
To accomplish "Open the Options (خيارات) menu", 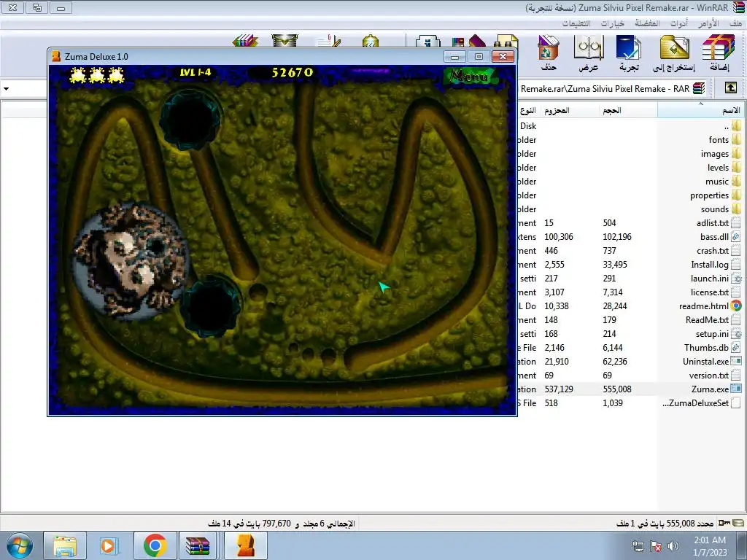I will (x=612, y=23).
